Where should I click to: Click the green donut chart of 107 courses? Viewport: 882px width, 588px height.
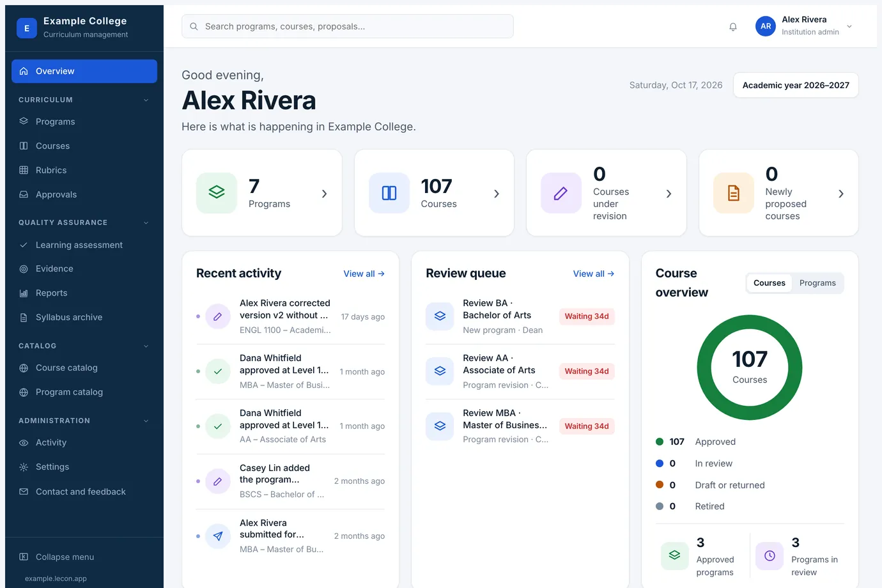click(x=750, y=367)
